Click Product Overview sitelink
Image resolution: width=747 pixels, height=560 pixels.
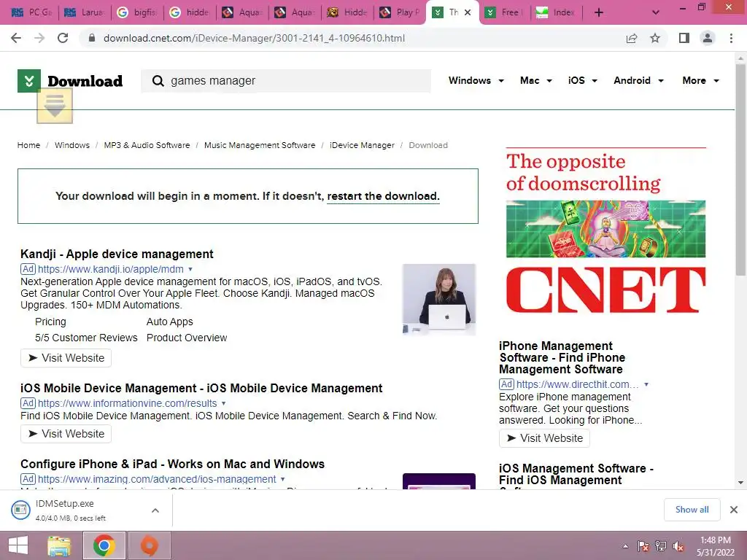(x=187, y=338)
